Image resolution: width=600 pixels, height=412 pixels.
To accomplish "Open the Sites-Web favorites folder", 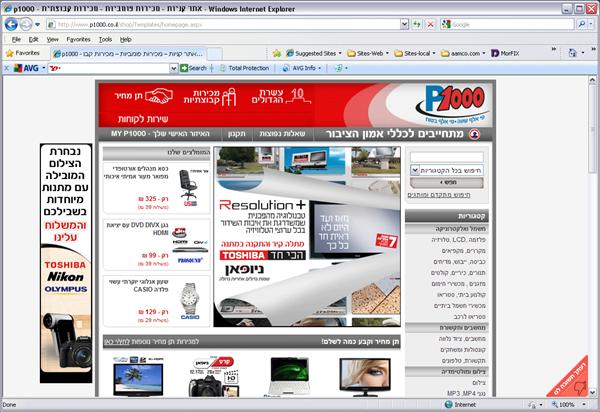I will (x=368, y=54).
